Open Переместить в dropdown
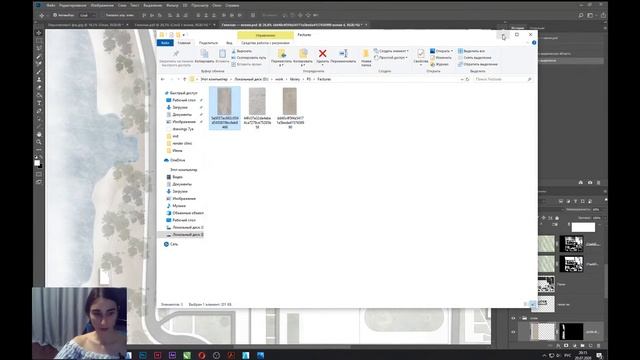640x360 pixels. [x=281, y=65]
